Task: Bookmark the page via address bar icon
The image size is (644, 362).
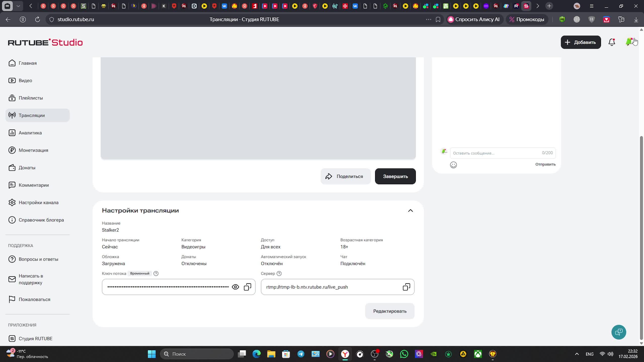Action: pyautogui.click(x=438, y=19)
